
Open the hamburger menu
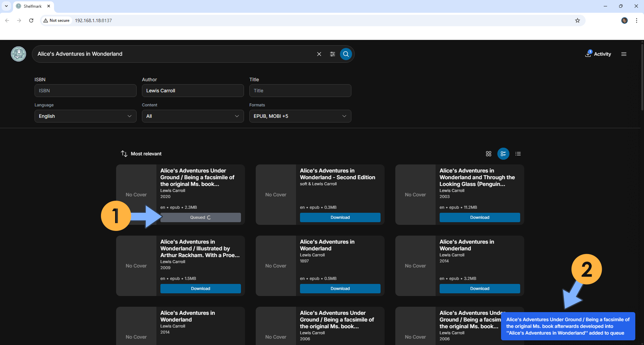[x=624, y=54]
